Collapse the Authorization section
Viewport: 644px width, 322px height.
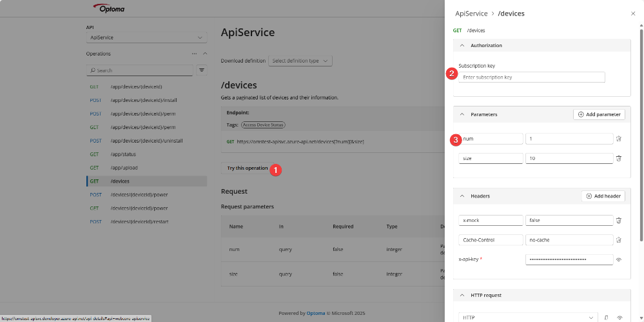[462, 46]
